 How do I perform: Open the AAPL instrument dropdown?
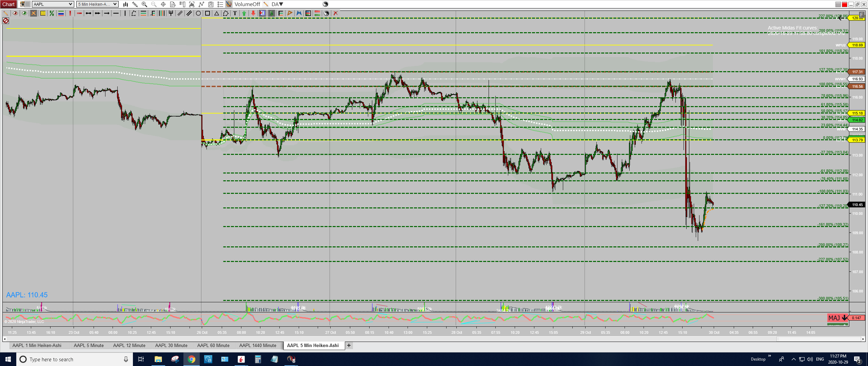(x=53, y=4)
